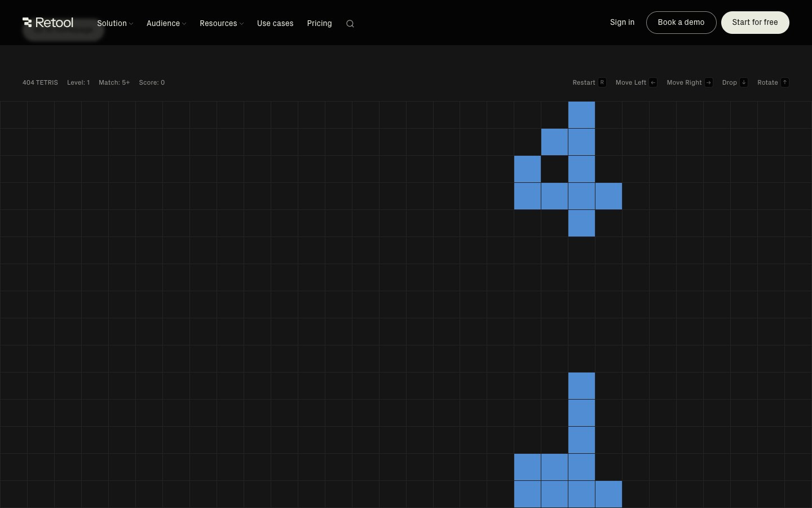
Task: Go to the Pricing page
Action: tap(319, 23)
